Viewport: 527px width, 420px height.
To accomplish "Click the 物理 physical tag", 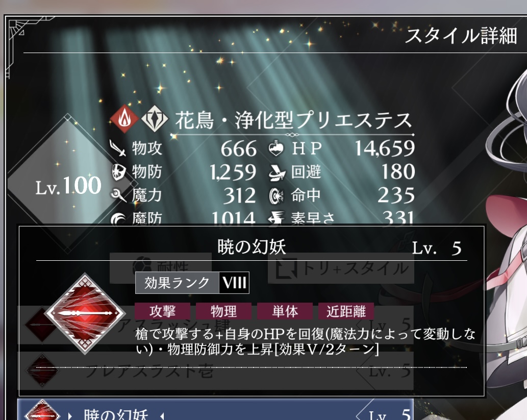I will click(x=224, y=311).
